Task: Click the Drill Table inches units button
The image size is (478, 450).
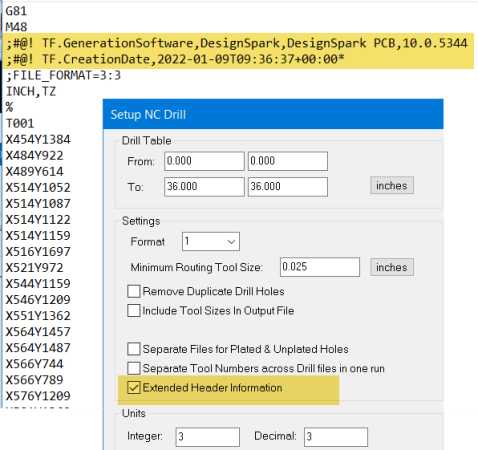Action: (x=392, y=185)
